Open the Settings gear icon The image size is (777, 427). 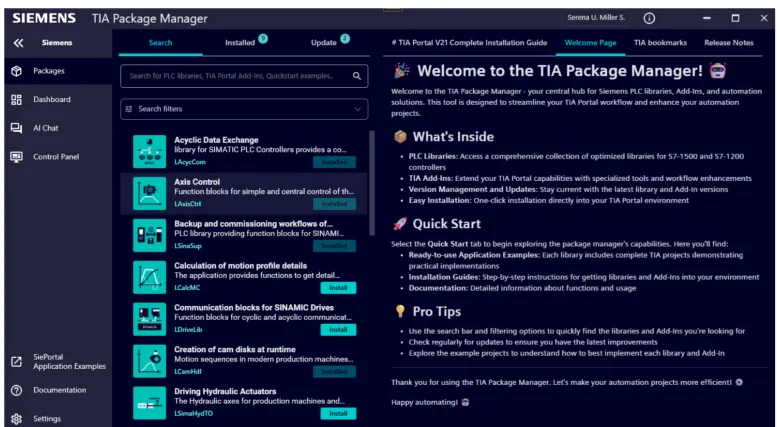[16, 419]
